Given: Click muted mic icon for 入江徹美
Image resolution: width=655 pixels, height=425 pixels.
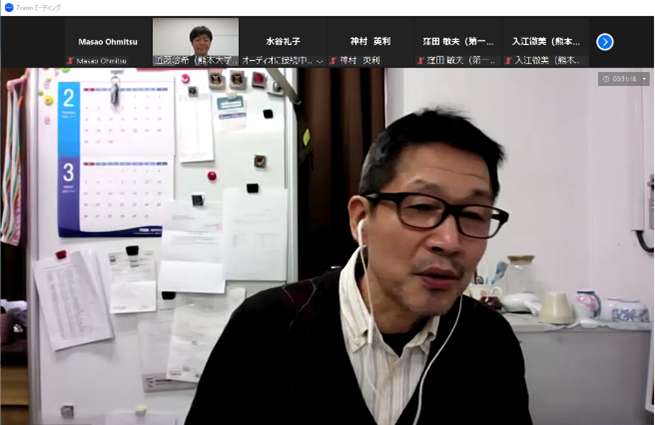Looking at the screenshot, I should (507, 61).
